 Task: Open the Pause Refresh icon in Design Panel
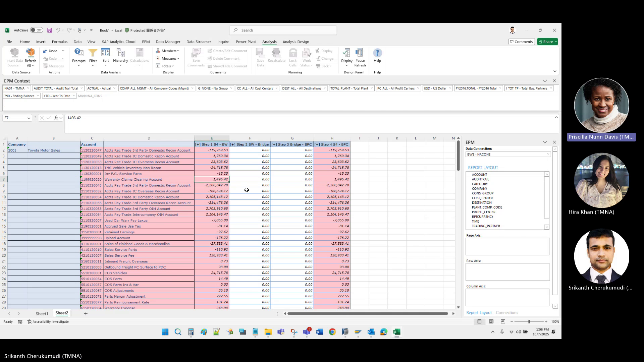(x=360, y=57)
